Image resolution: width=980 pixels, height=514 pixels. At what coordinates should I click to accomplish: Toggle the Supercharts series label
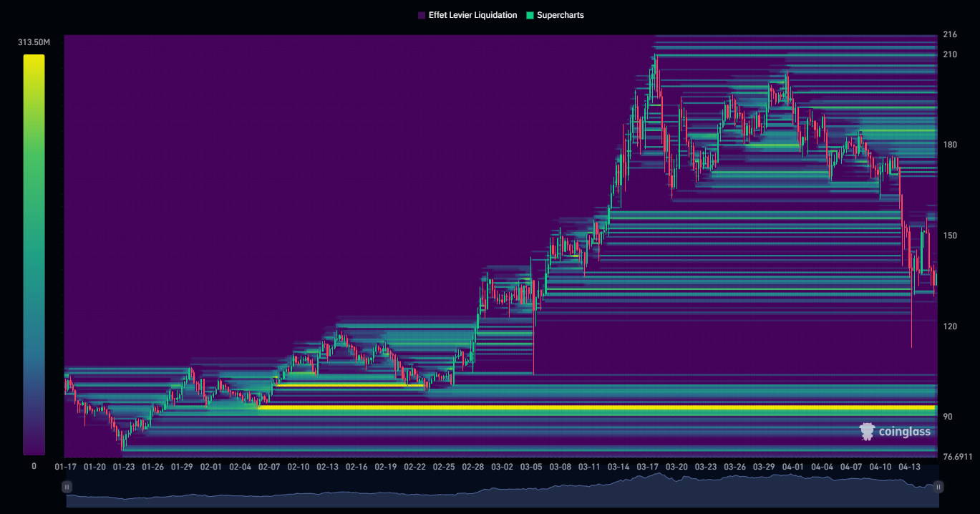click(x=560, y=15)
